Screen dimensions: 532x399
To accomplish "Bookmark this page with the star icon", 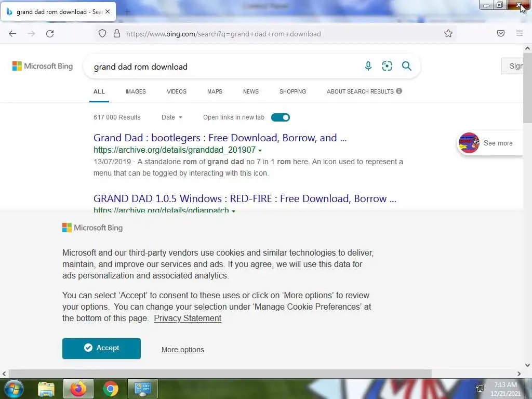I will click(x=448, y=33).
